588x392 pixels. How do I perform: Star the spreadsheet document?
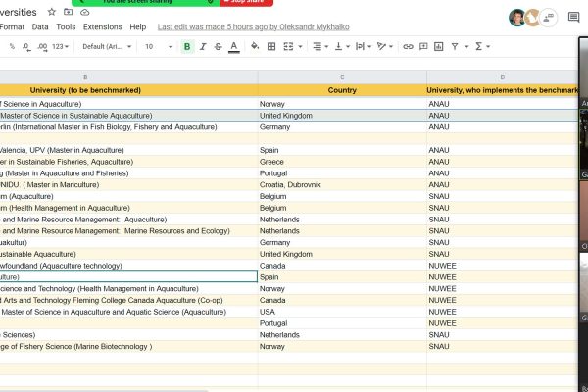coord(52,12)
